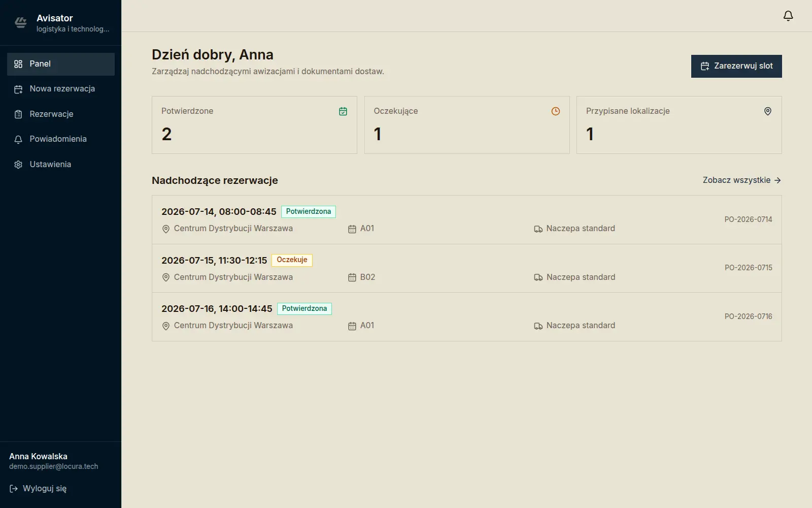This screenshot has height=508, width=812.
Task: Click Wyloguj się to sign out
Action: pos(38,489)
